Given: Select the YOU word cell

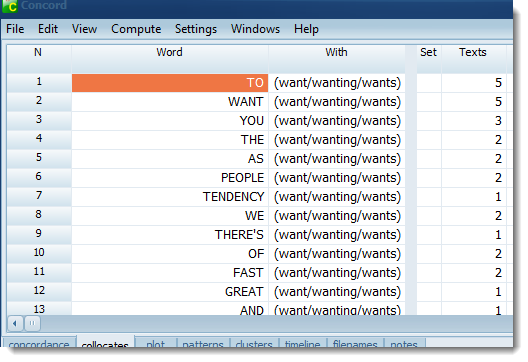Looking at the screenshot, I should (x=170, y=121).
